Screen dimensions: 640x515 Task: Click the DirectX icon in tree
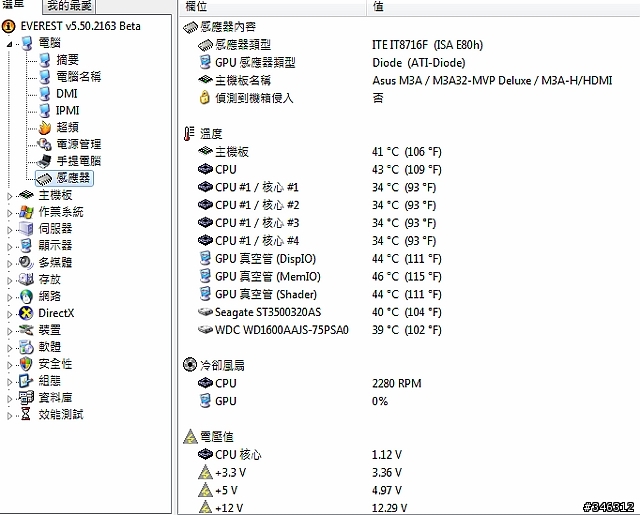[26, 313]
